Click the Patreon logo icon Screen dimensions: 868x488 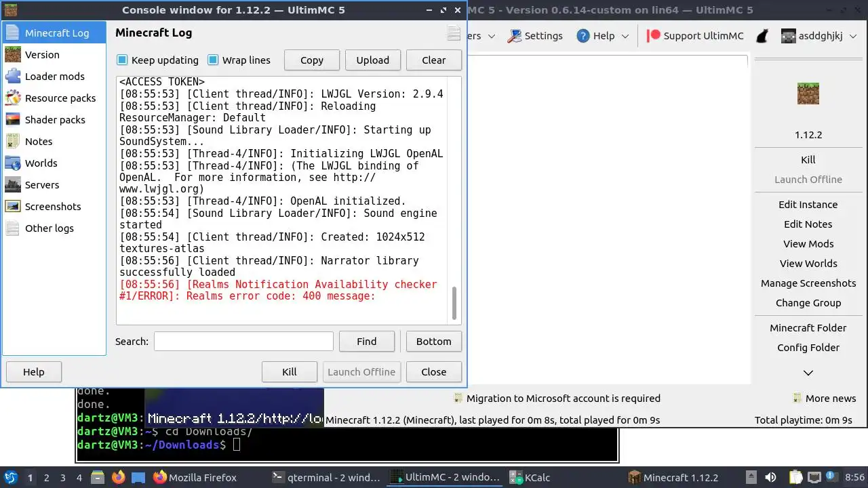pyautogui.click(x=654, y=36)
